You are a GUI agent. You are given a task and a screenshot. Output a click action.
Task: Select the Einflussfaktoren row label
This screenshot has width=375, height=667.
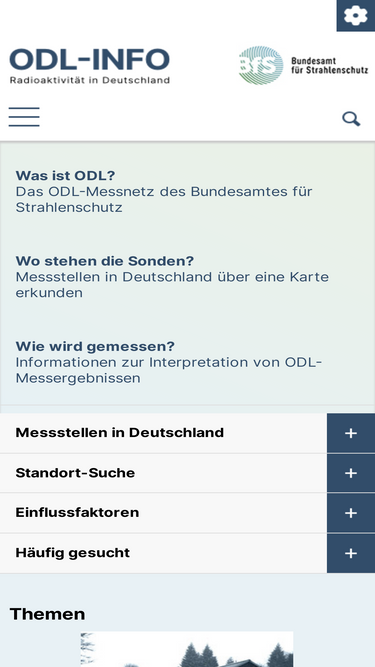coord(77,512)
